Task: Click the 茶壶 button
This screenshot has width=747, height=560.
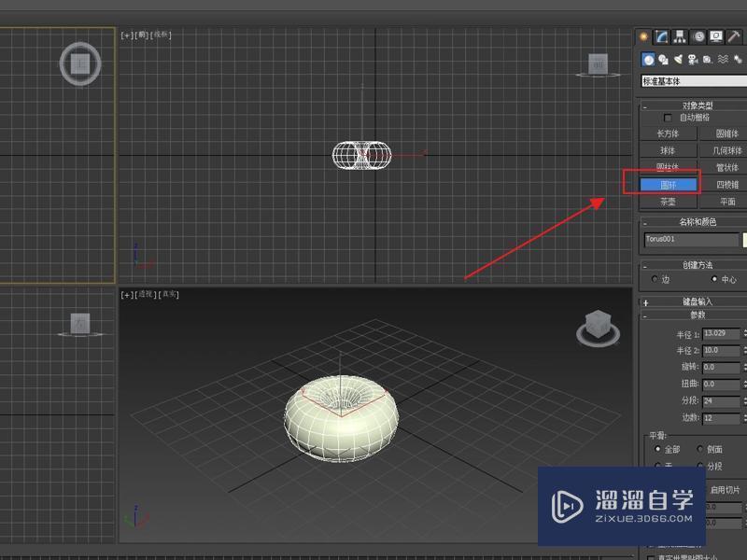Action: (x=668, y=202)
